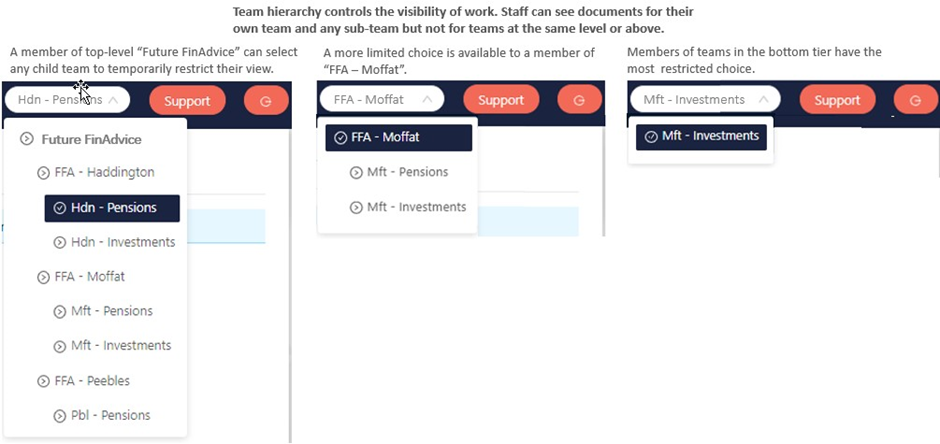Collapse the Hdn - Pensions team dropdown

(113, 100)
